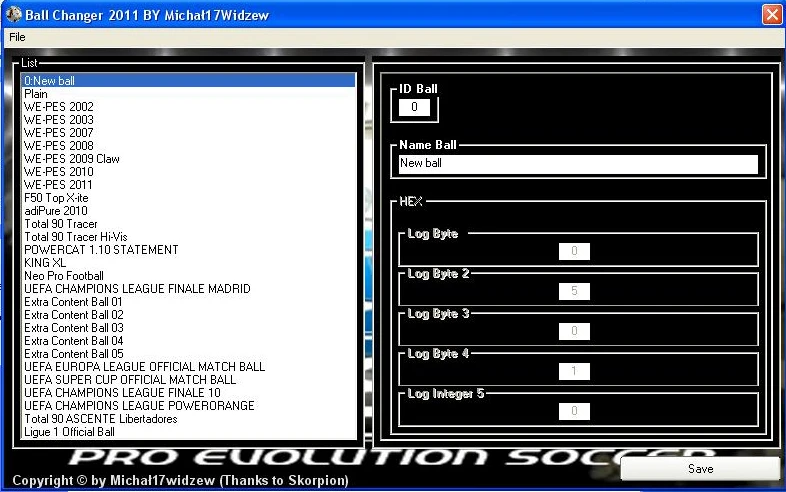
Task: Select 'WE-PES 2002' in the list
Action: tap(188, 107)
